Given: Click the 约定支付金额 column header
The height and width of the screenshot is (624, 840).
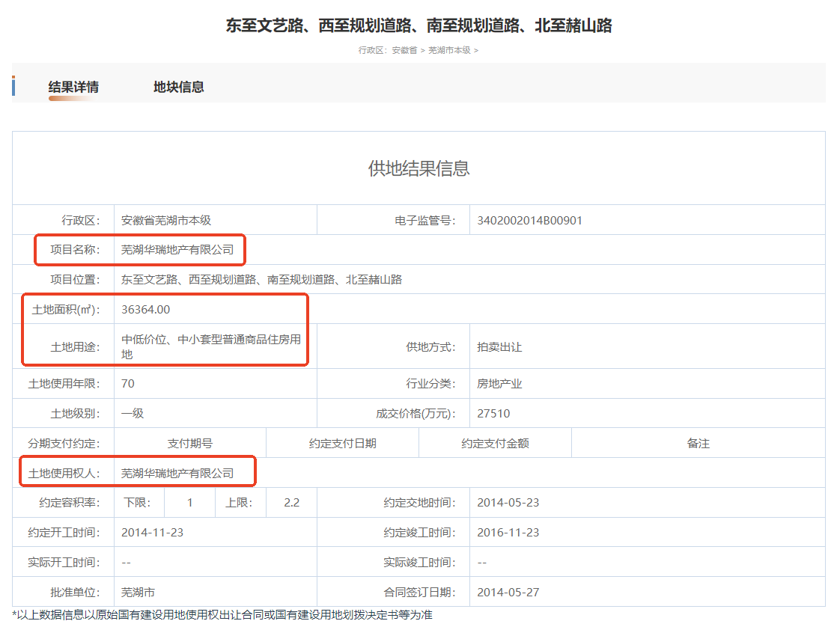Looking at the screenshot, I should pos(495,443).
